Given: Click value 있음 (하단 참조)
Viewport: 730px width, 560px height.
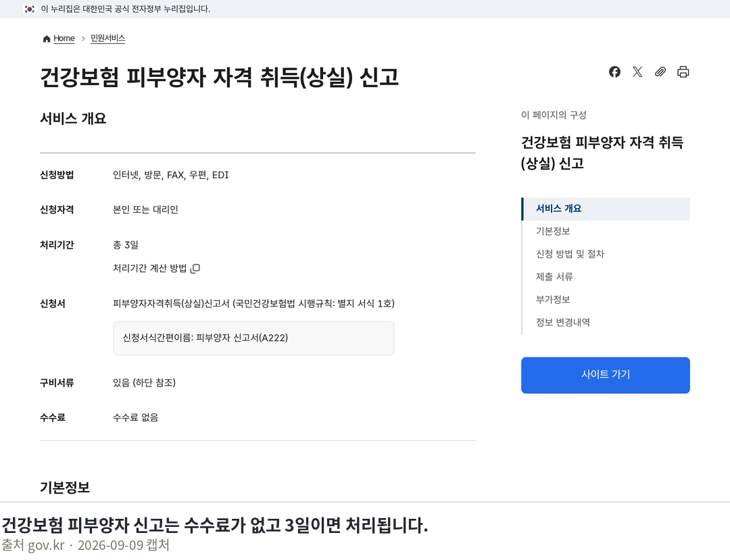Looking at the screenshot, I should pos(145,383).
